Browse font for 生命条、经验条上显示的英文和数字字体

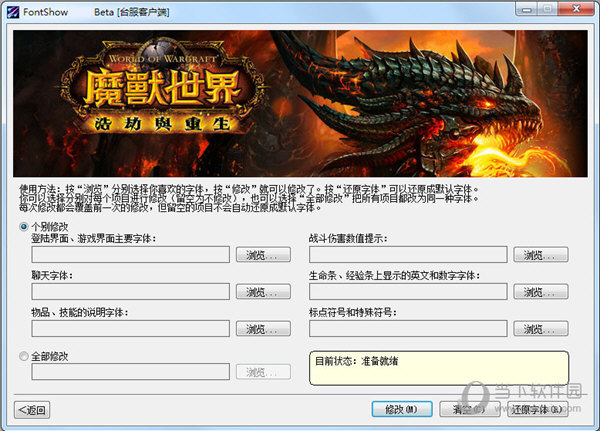tap(541, 292)
